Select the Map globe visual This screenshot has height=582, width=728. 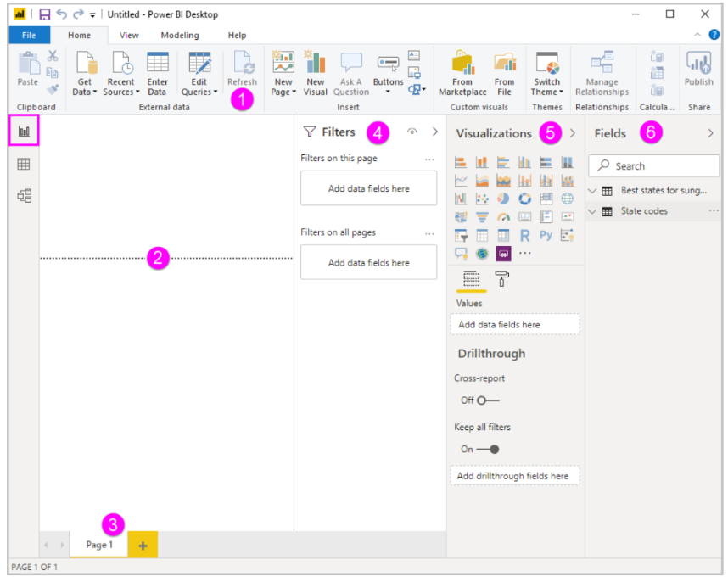(568, 199)
